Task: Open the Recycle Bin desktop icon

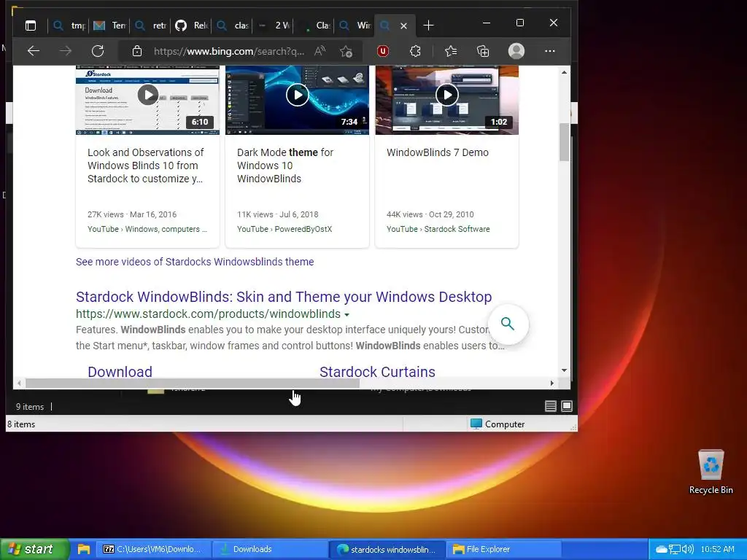Action: tap(711, 472)
